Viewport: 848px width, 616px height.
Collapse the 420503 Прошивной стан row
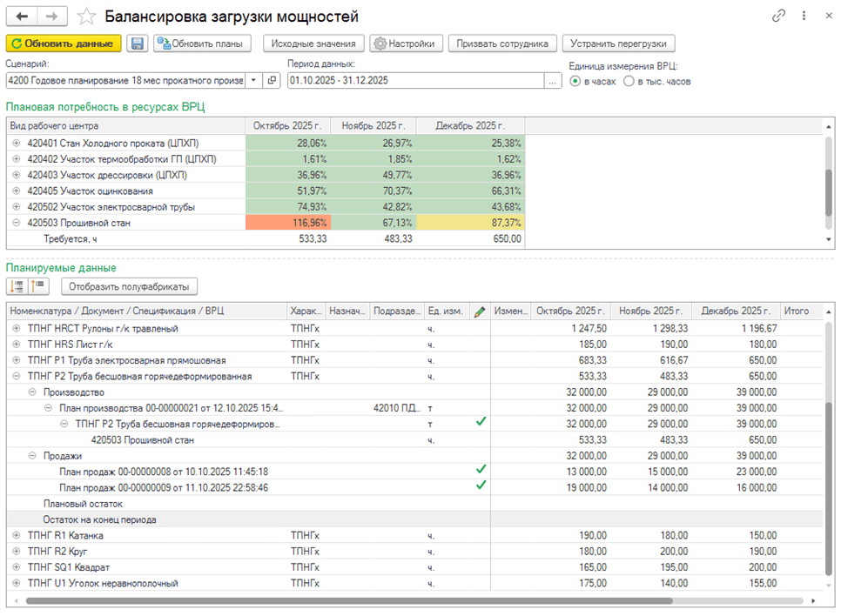coord(16,223)
